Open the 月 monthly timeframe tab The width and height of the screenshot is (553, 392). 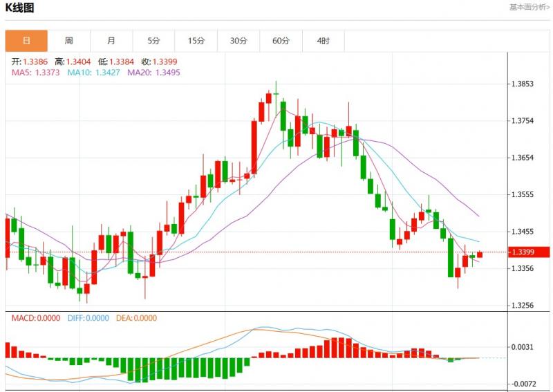tap(111, 41)
